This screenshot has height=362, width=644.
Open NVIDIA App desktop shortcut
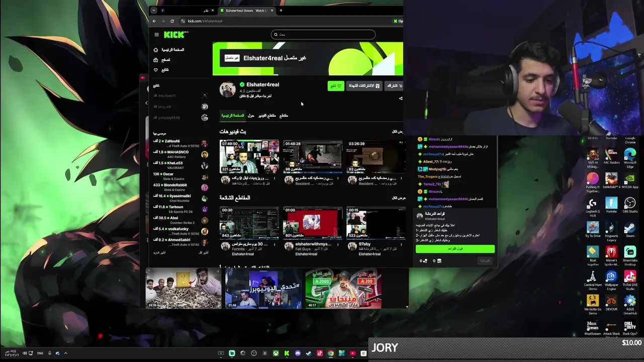630,180
